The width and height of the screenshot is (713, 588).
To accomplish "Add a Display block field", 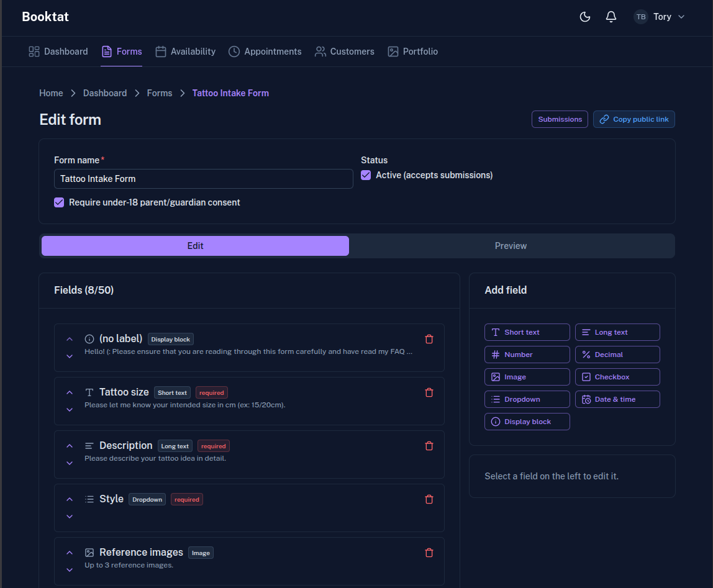I will pos(527,422).
